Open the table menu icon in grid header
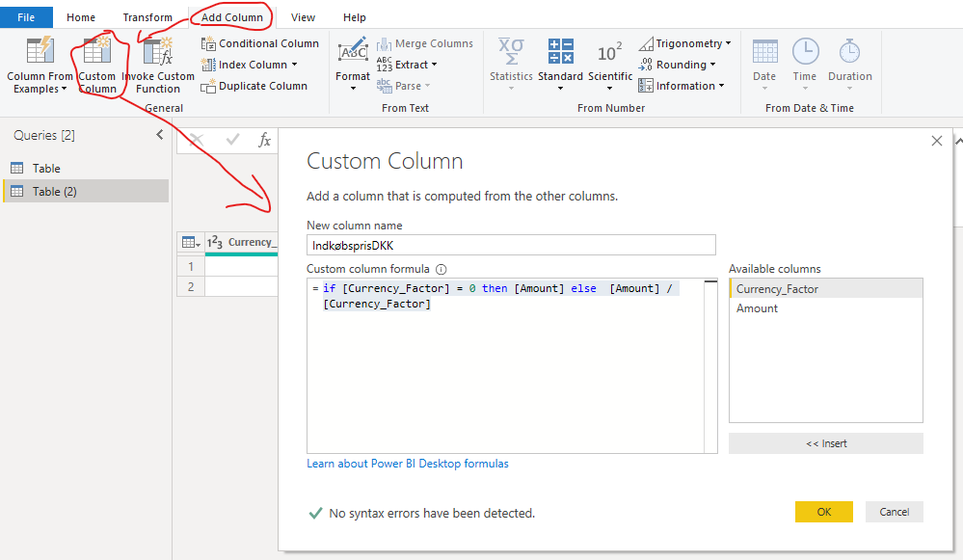 pyautogui.click(x=191, y=243)
